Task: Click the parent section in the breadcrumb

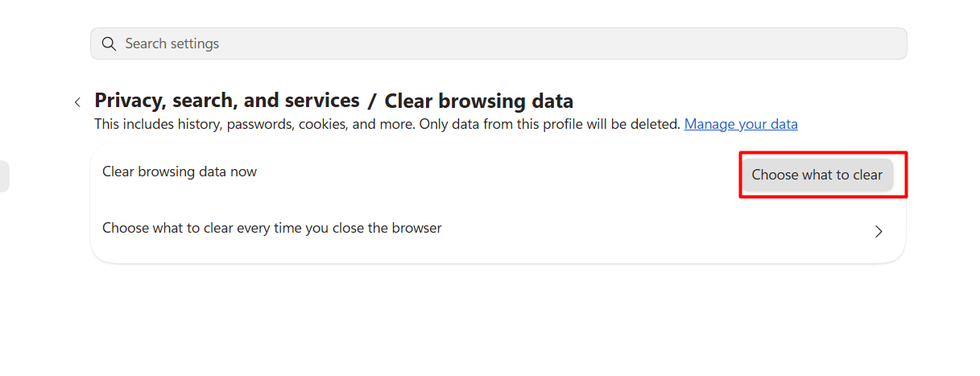Action: coord(227,101)
